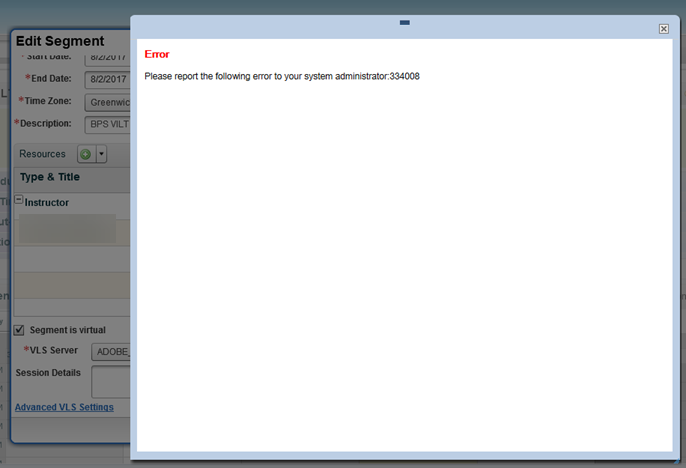Click the drag handle atop Error dialog
The image size is (686, 468).
click(405, 22)
